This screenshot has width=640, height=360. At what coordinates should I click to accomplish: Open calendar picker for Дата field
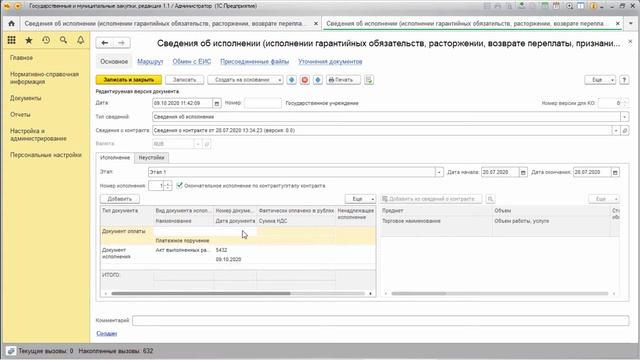coord(217,104)
